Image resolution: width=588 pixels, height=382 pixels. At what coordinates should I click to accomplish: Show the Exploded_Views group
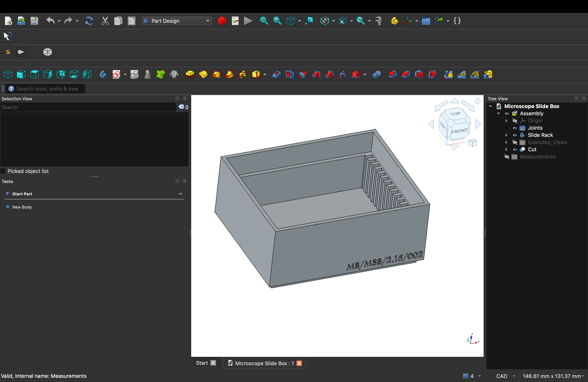515,142
